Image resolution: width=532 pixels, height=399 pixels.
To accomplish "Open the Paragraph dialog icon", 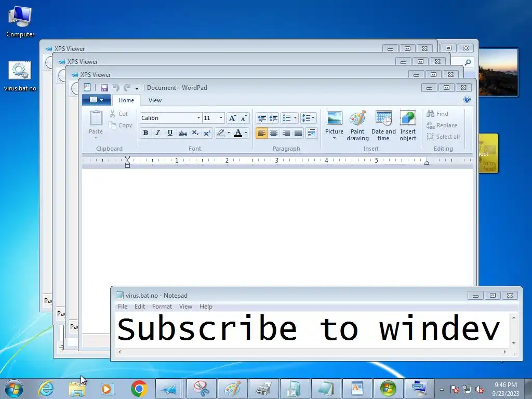I will (311, 133).
